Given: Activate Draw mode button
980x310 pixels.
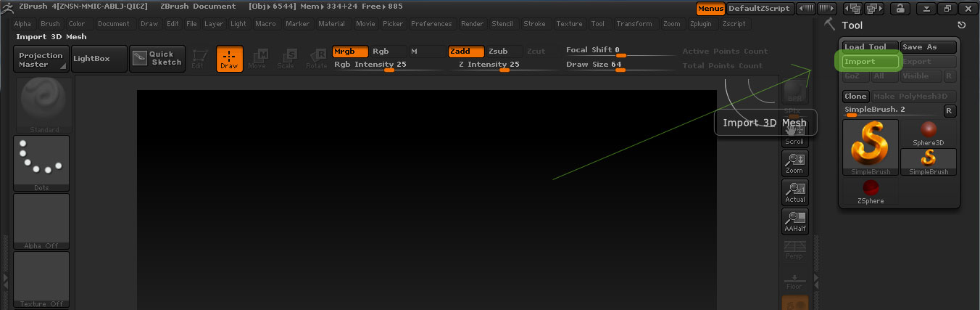Looking at the screenshot, I should pyautogui.click(x=229, y=59).
